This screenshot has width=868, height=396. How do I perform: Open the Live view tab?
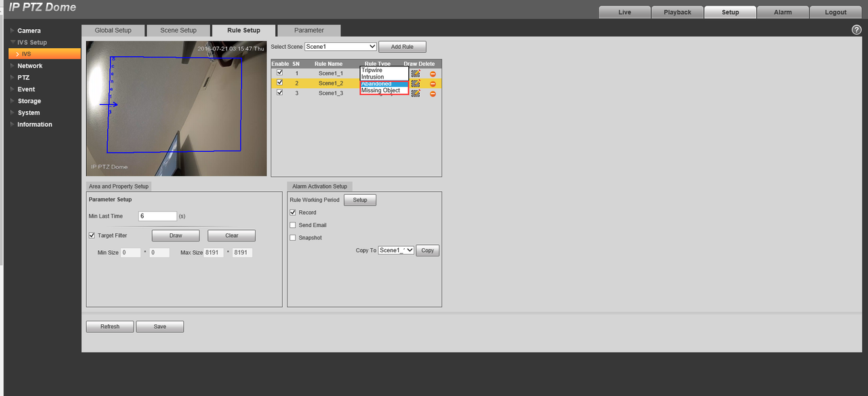[x=625, y=12]
